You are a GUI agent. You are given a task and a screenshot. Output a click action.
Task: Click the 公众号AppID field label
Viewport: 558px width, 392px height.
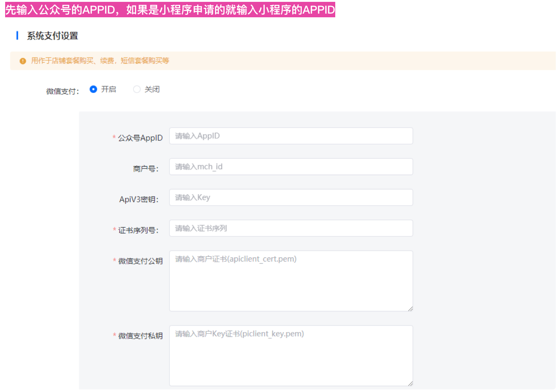(140, 138)
